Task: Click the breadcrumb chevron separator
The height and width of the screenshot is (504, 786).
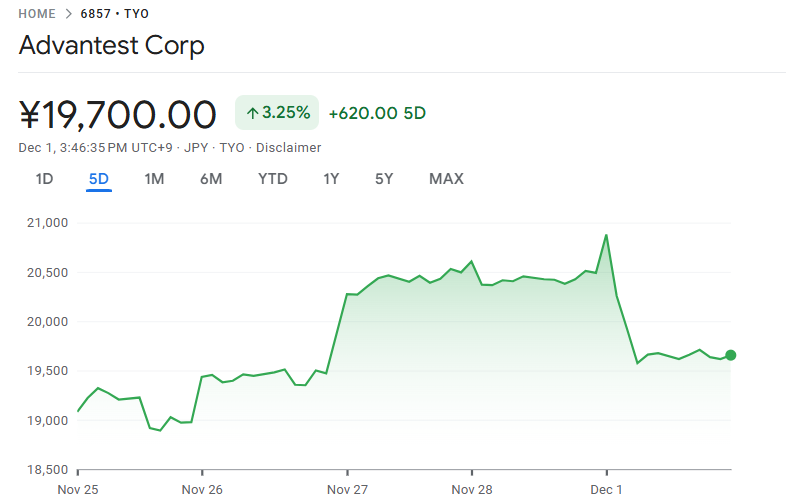Action: coord(68,14)
